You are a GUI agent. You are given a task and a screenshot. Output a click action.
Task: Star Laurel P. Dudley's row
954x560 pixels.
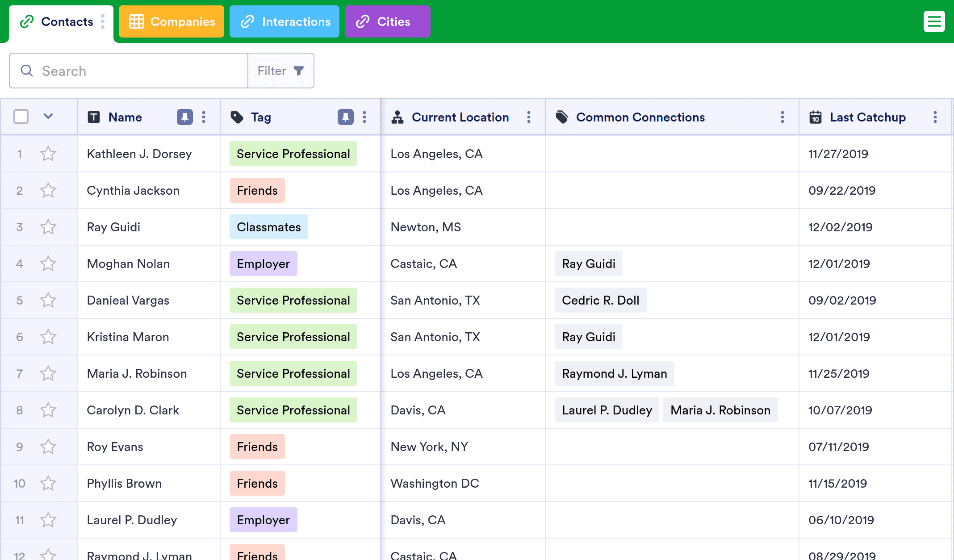(x=48, y=520)
